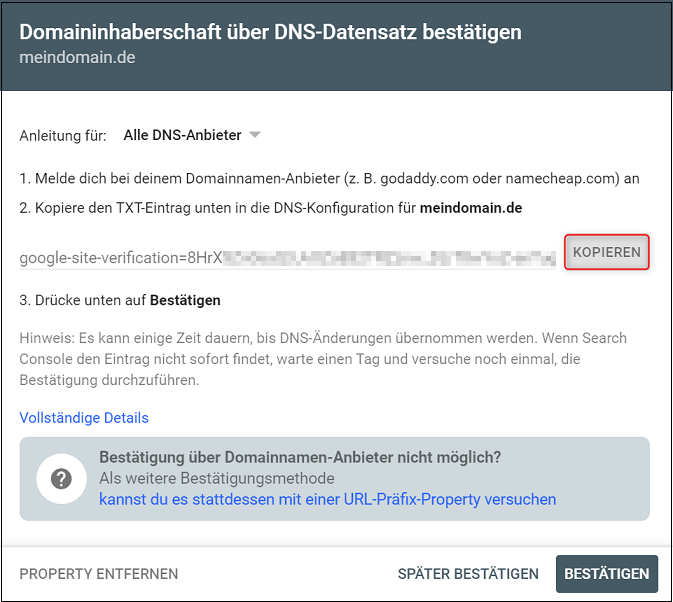Click step 1 about Domainnamen-Anbieter login
Image resolution: width=673 pixels, height=602 pixels.
tap(329, 179)
